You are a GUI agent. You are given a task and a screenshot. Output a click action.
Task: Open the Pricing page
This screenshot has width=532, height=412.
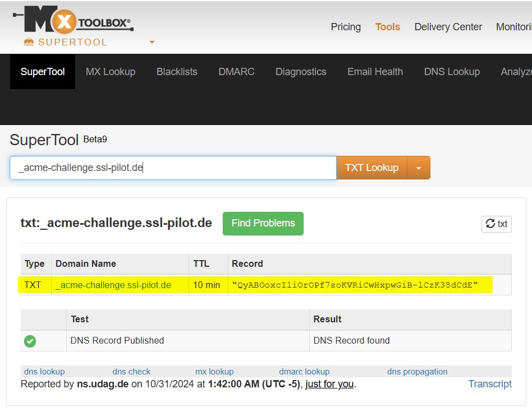pos(346,27)
